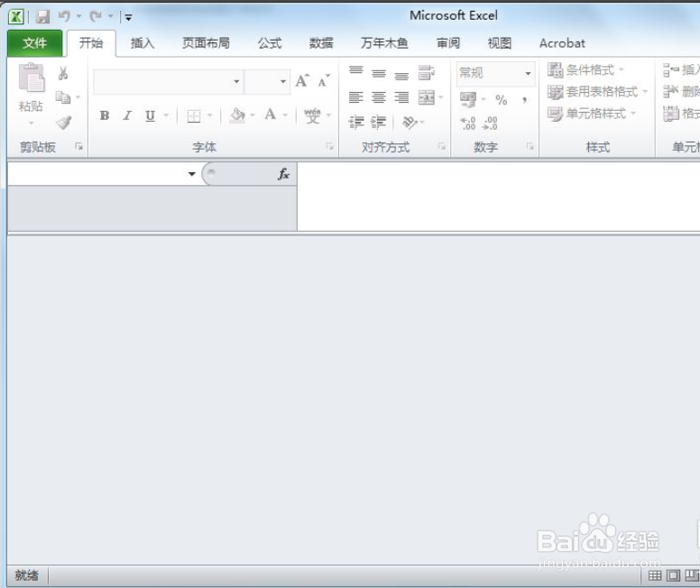The width and height of the screenshot is (700, 588).
Task: Click the fx Insert Function button
Action: 283,174
